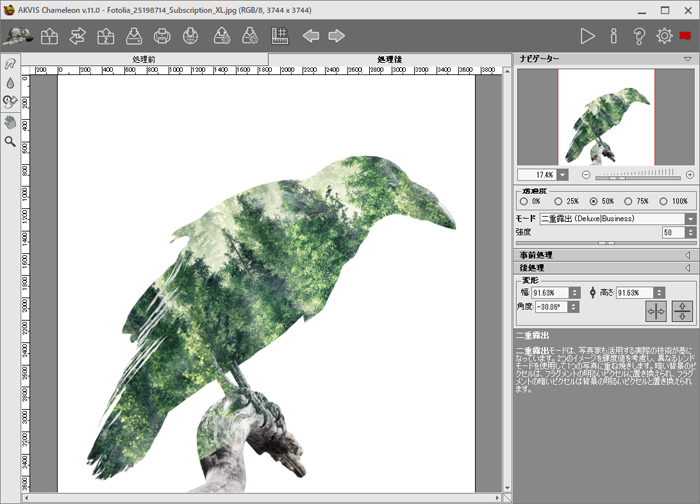This screenshot has width=700, height=504.
Task: Select the Hand pan tool
Action: pyautogui.click(x=10, y=122)
